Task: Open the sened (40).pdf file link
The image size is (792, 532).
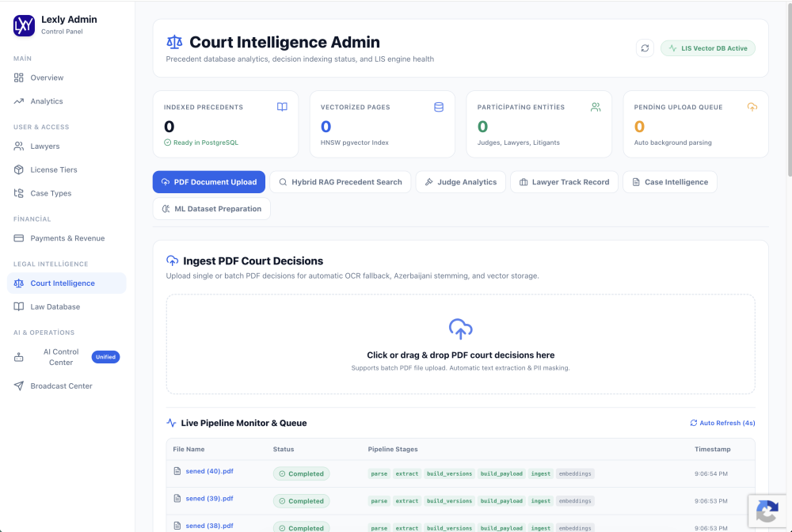Action: pos(210,471)
